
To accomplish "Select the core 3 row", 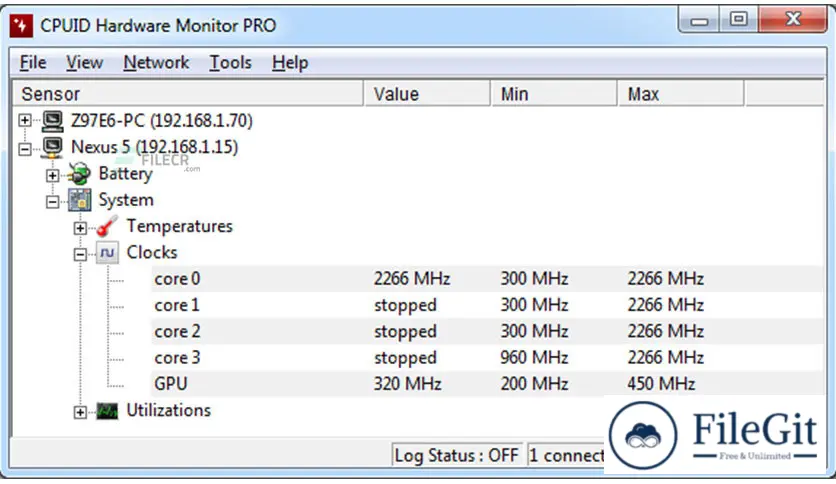I will click(x=487, y=358).
